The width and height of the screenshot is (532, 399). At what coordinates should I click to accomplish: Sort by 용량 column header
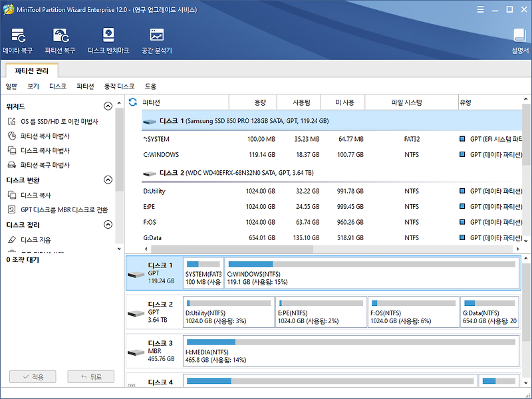coord(253,102)
